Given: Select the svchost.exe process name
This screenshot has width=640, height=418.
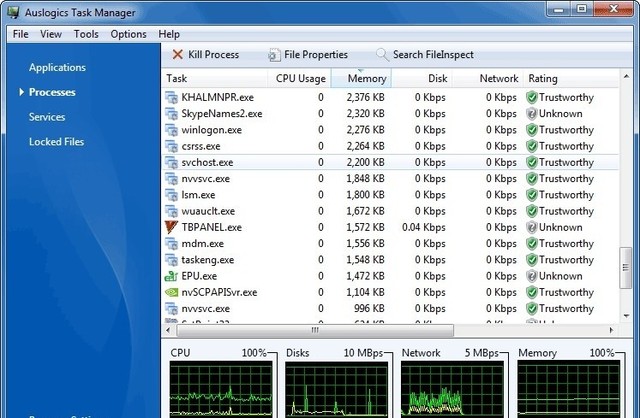Looking at the screenshot, I should (x=207, y=162).
